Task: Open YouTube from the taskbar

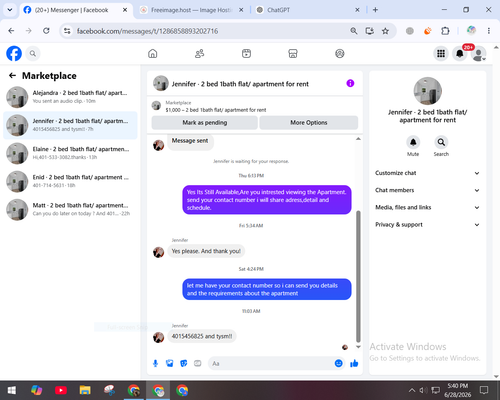Action: (61, 390)
